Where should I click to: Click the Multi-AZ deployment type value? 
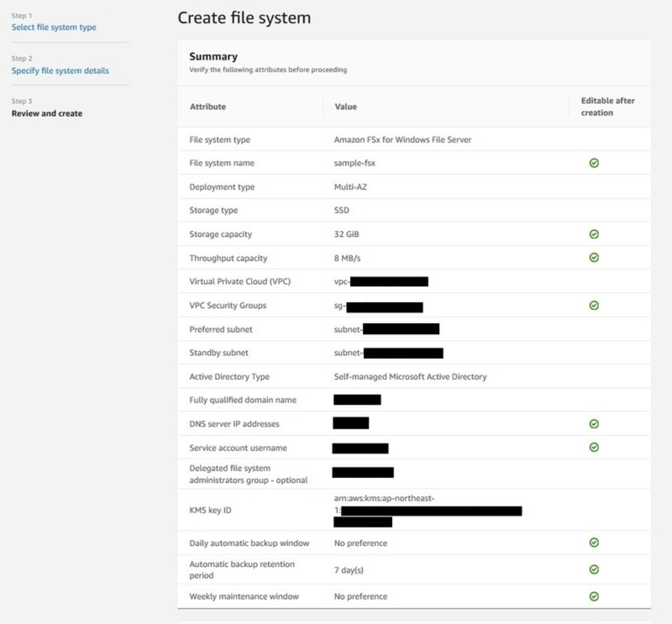[x=350, y=187]
